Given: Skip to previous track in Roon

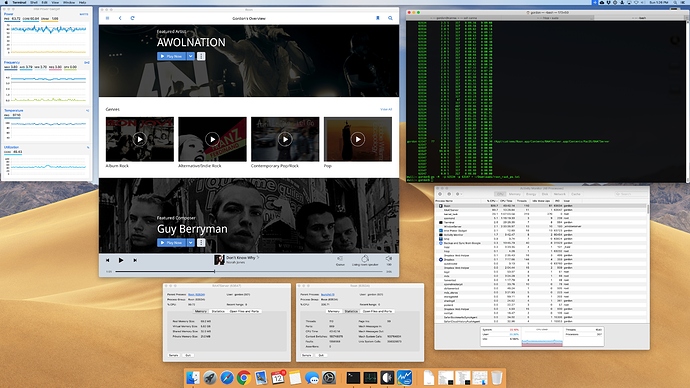Looking at the screenshot, I should [x=107, y=260].
